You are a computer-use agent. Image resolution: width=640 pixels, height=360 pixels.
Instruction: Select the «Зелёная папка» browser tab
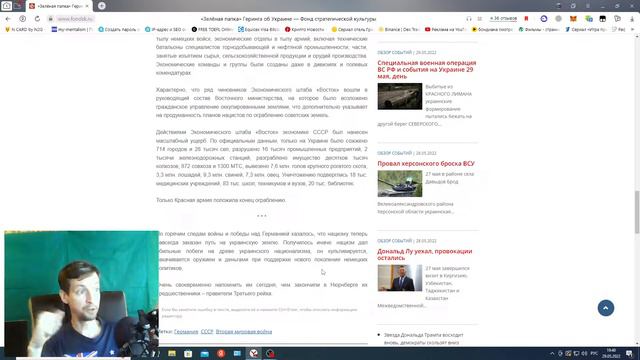click(59, 6)
